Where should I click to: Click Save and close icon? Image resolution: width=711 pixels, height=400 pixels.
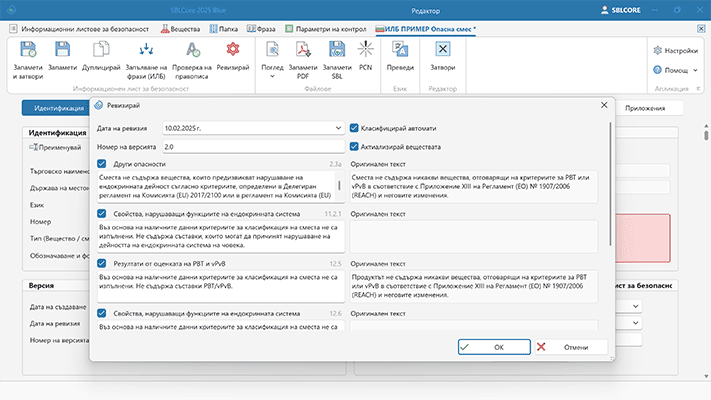pos(28,49)
